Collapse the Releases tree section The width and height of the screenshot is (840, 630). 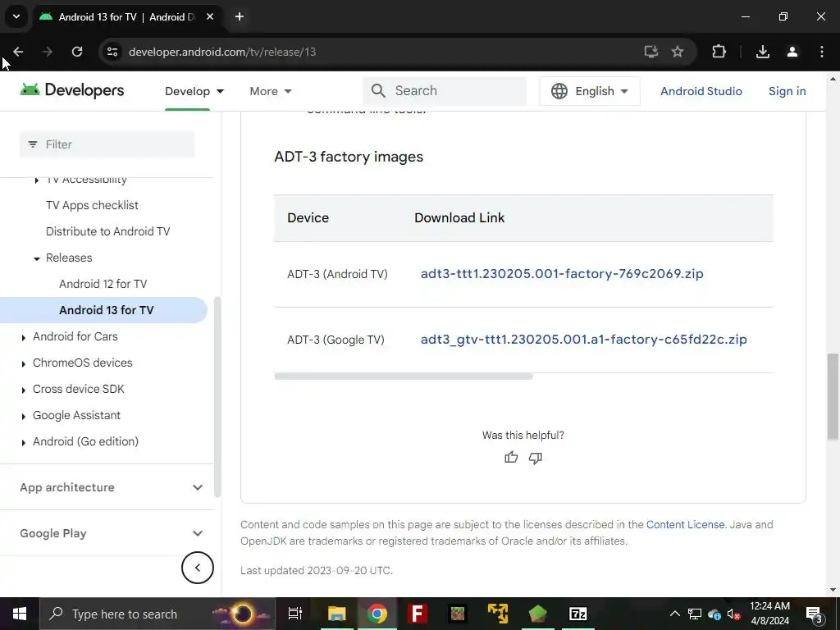click(36, 258)
